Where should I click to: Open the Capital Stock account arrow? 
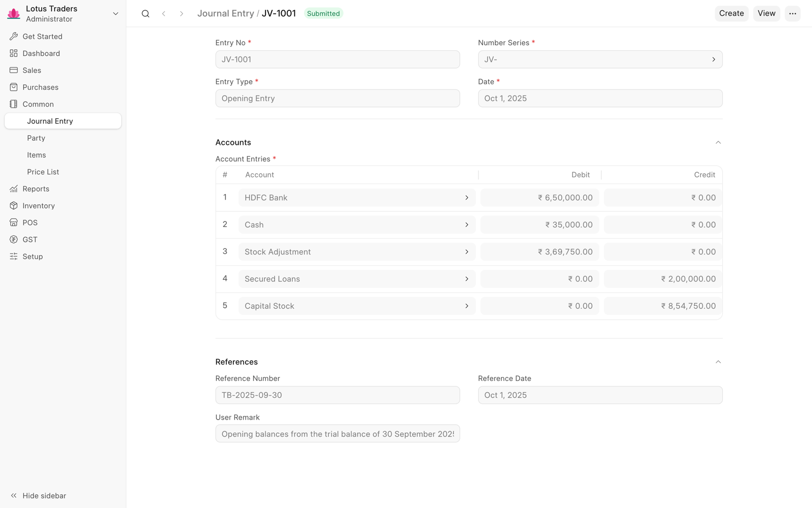(x=467, y=306)
